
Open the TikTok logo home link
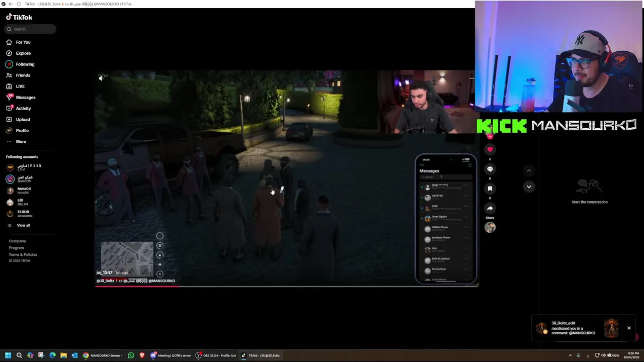click(x=19, y=17)
